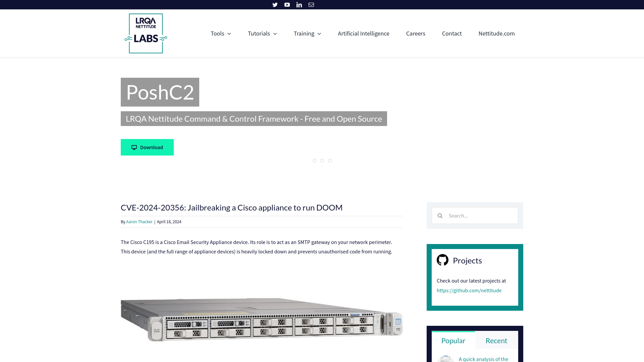Click the monitor icon on Download button

(134, 147)
